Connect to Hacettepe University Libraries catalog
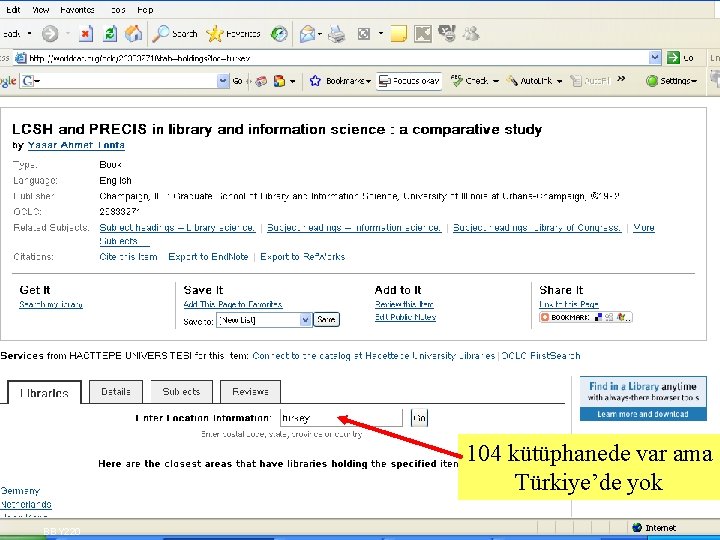 [374, 356]
